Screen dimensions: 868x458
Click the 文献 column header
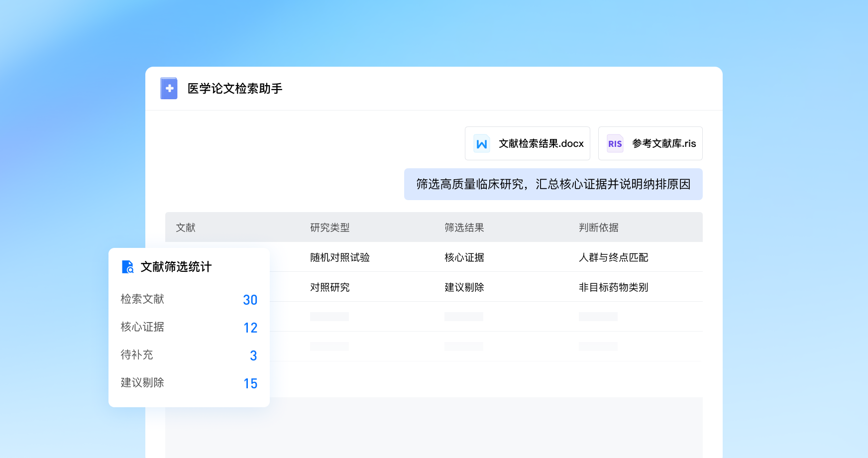coord(186,228)
